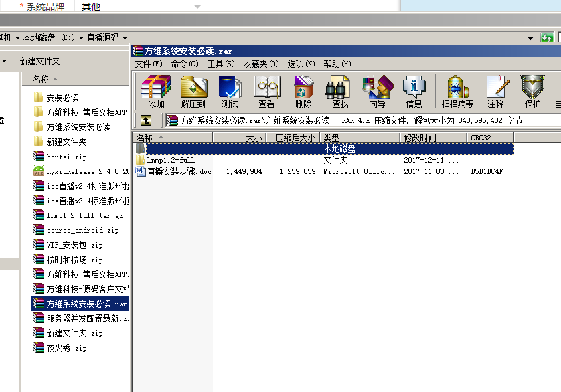Select the parent '..' row in archive list
Screen dimensions: 561x392
pos(325,149)
